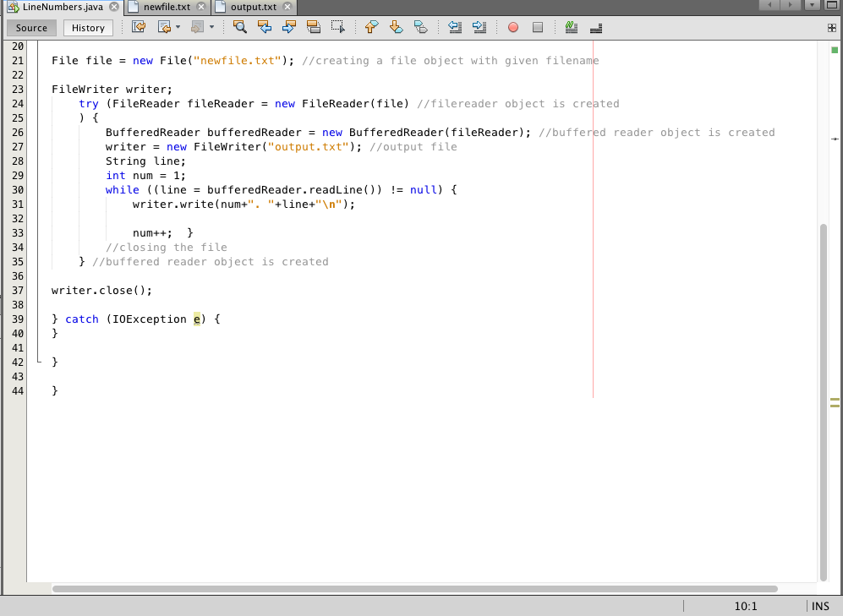Click the Back navigation icon
The height and width of the screenshot is (616, 843).
(x=164, y=27)
